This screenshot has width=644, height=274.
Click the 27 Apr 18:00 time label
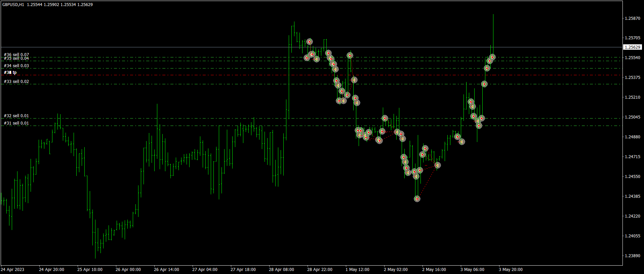[243, 270]
